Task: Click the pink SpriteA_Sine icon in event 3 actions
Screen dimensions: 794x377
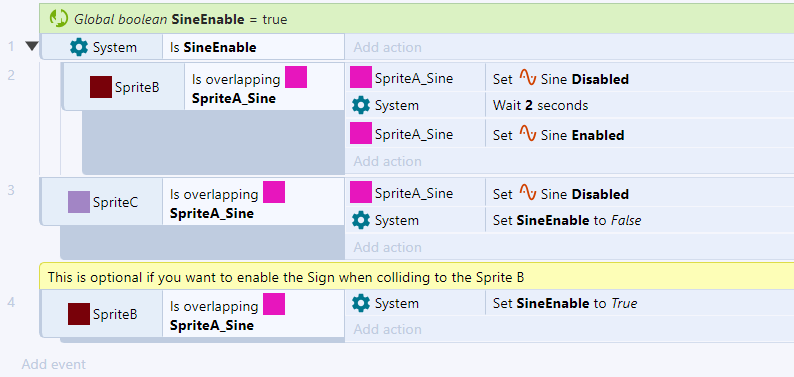Action: coord(361,193)
